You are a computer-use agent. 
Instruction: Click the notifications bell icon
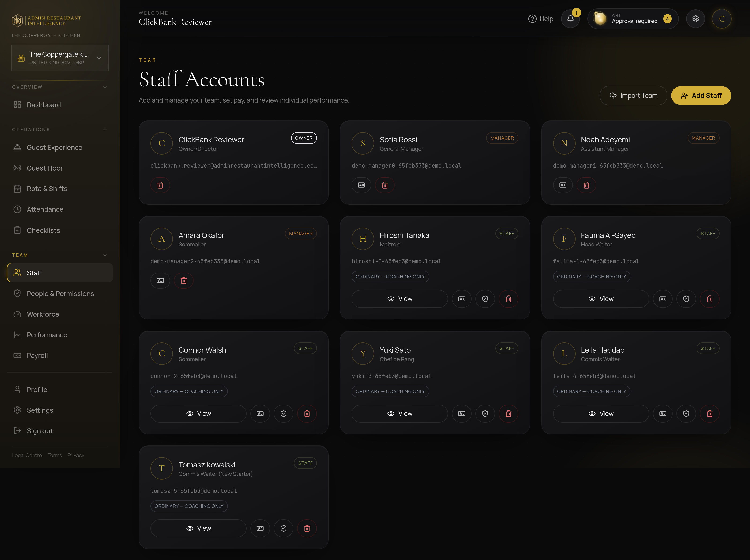pyautogui.click(x=570, y=19)
